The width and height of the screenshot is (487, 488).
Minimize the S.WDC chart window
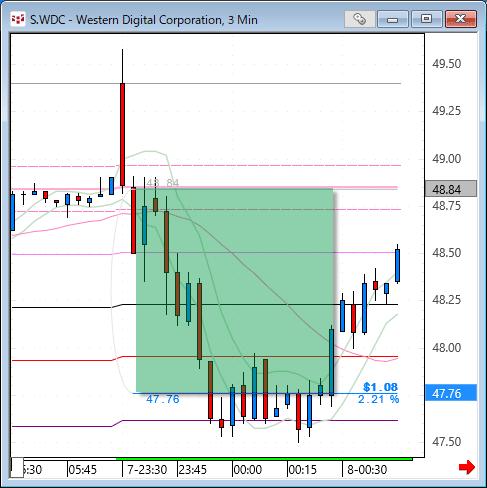[393, 19]
